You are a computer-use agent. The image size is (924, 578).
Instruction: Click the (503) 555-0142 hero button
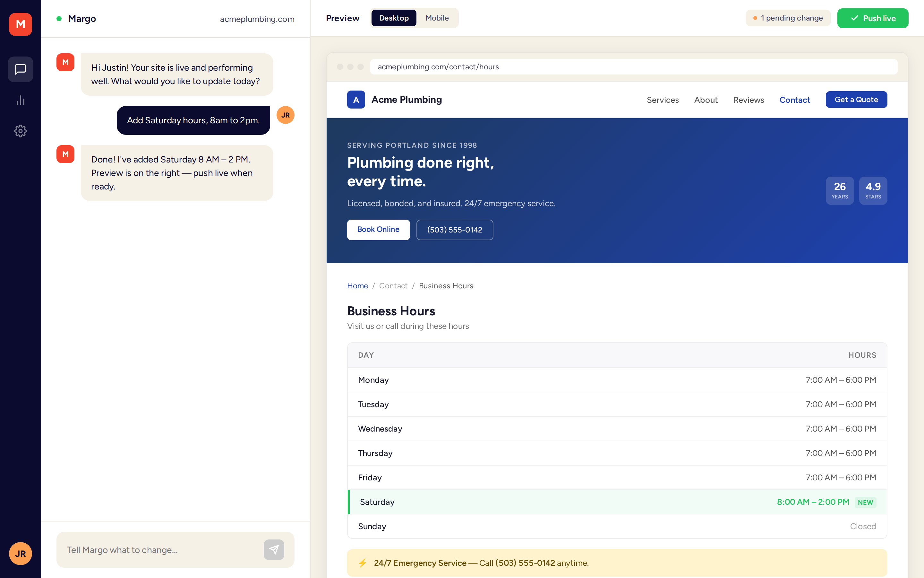pyautogui.click(x=454, y=230)
